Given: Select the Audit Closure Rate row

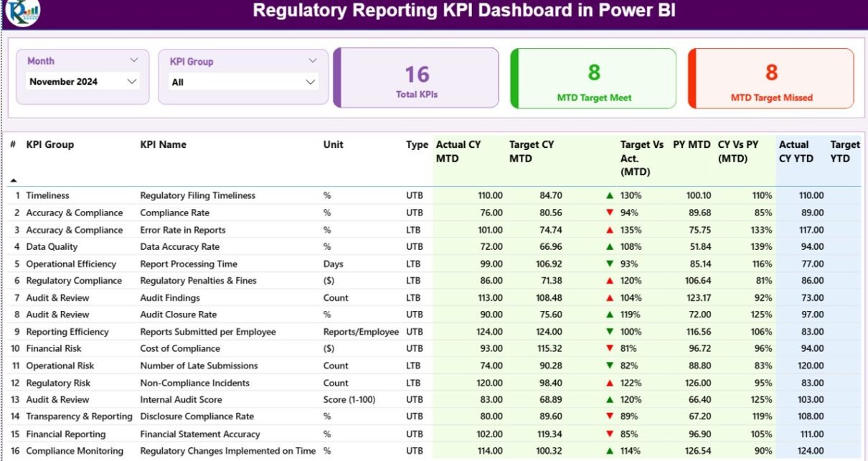Looking at the screenshot, I should click(x=178, y=315).
